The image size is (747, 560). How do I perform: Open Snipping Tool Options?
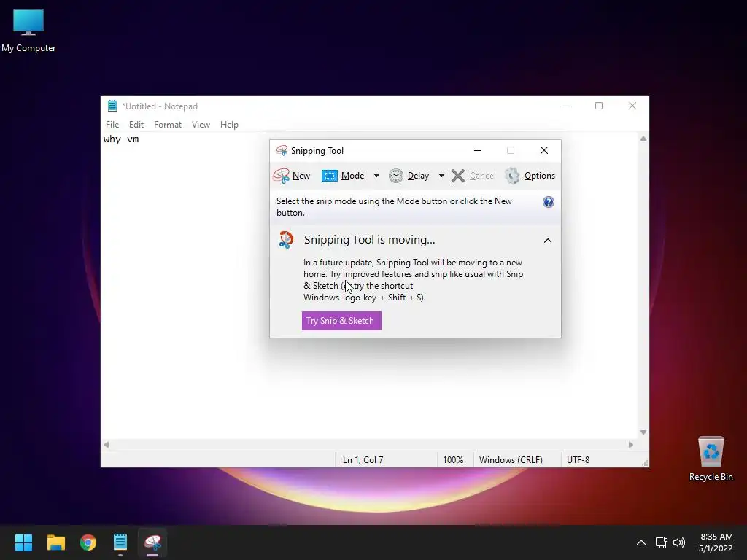530,176
